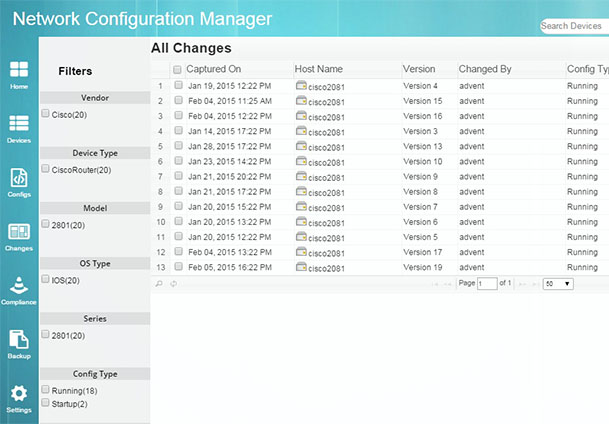Click the grid search magnifier icon

(160, 284)
